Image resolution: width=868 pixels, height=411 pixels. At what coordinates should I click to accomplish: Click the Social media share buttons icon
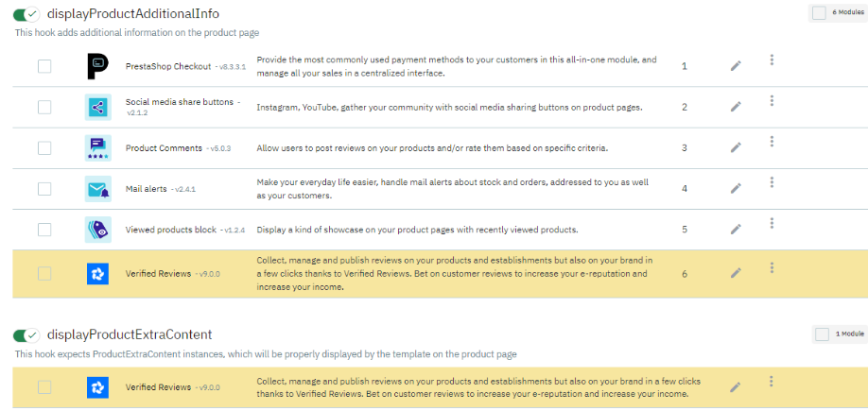pos(98,107)
